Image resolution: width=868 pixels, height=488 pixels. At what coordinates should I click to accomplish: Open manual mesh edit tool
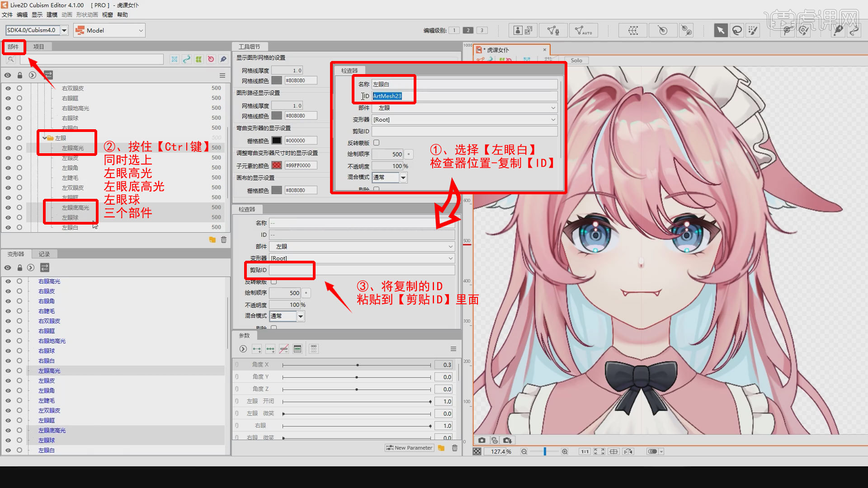(x=553, y=30)
